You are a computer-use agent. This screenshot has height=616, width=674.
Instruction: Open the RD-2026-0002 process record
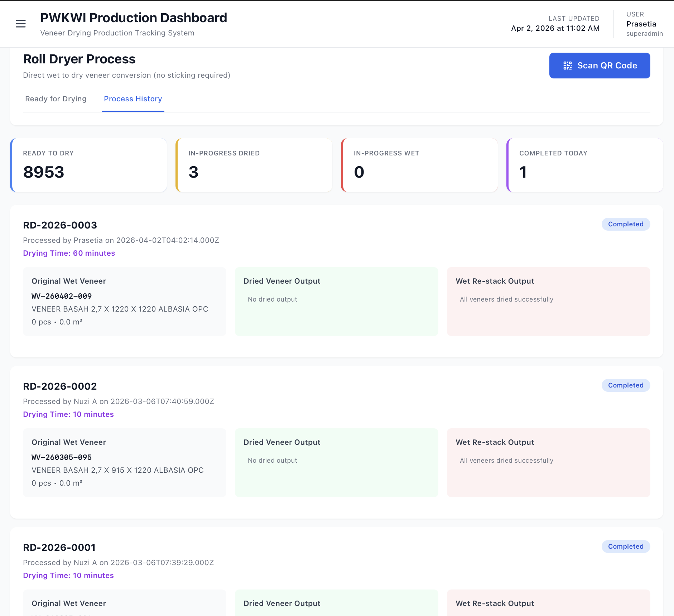[x=60, y=386]
